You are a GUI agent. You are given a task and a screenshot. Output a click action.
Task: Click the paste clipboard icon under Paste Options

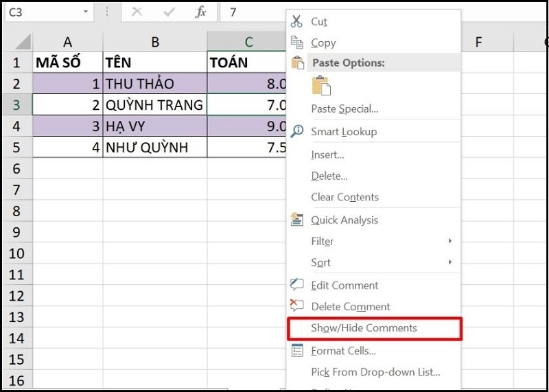pos(320,86)
